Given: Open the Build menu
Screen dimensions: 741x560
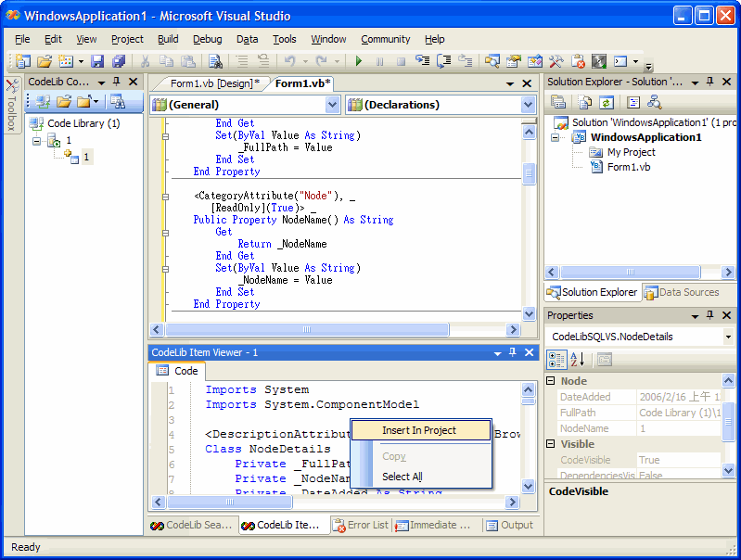Looking at the screenshot, I should click(x=168, y=39).
